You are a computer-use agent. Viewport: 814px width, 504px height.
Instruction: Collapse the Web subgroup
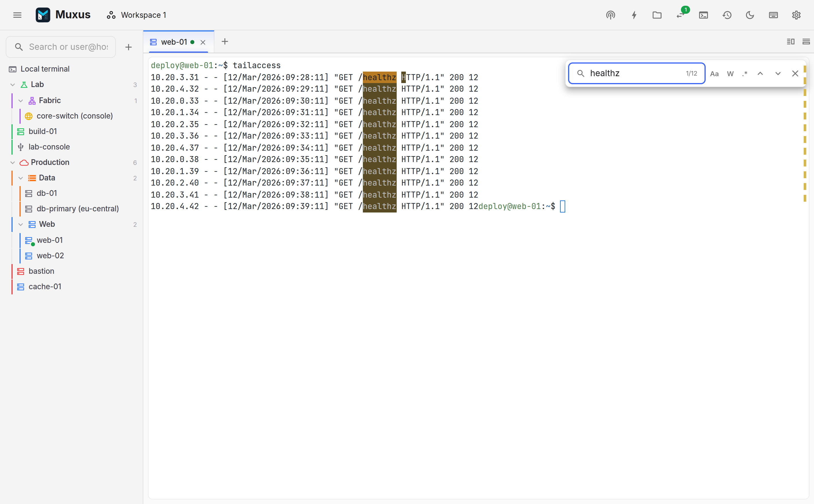21,224
